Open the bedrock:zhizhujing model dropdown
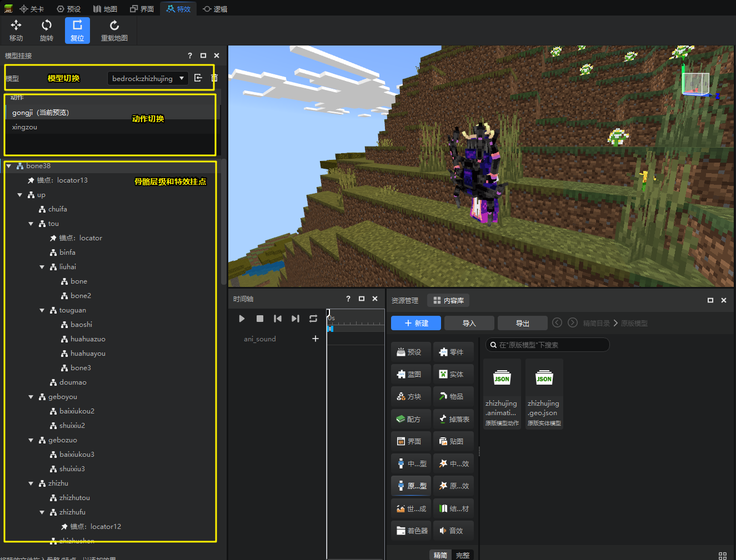Image resolution: width=736 pixels, height=560 pixels. pos(148,78)
